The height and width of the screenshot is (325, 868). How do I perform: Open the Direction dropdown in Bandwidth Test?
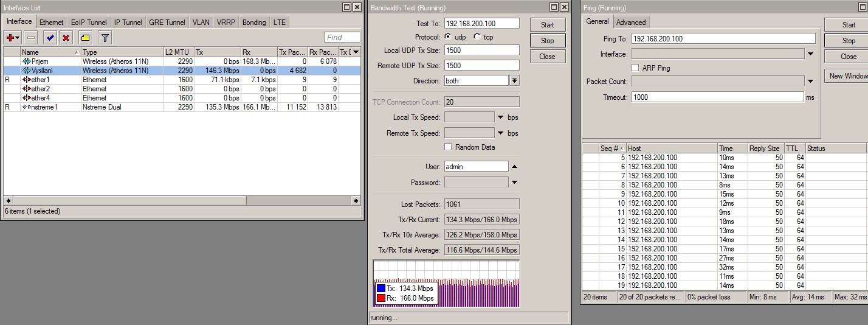click(514, 80)
